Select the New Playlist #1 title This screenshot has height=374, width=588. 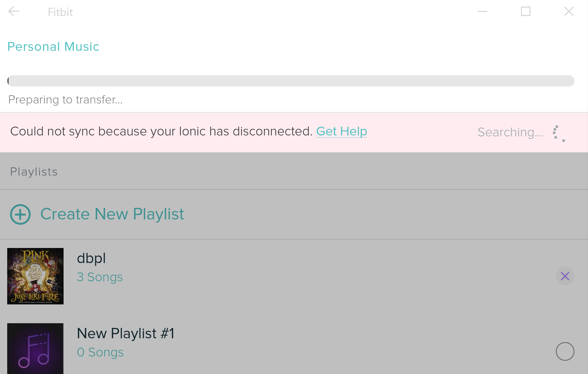(126, 333)
